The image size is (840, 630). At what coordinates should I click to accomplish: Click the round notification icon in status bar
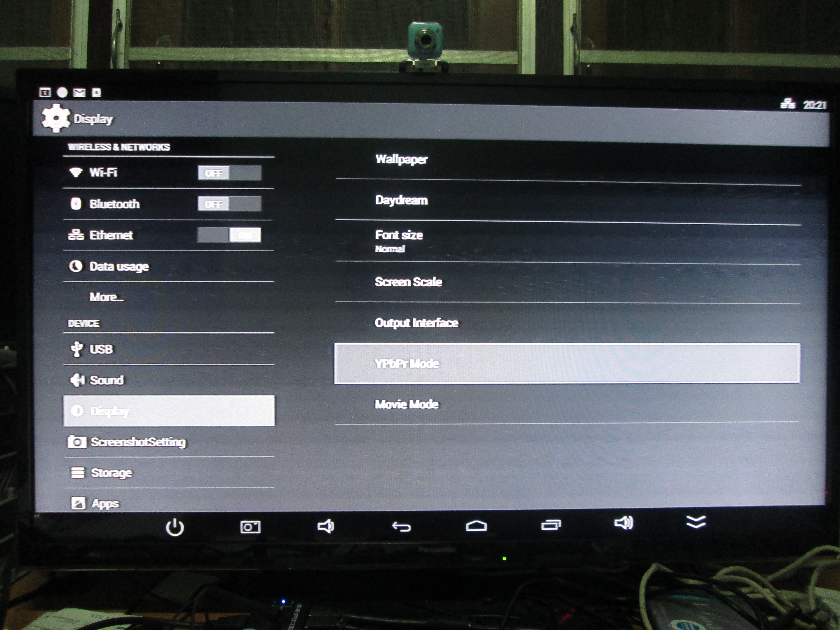click(62, 92)
